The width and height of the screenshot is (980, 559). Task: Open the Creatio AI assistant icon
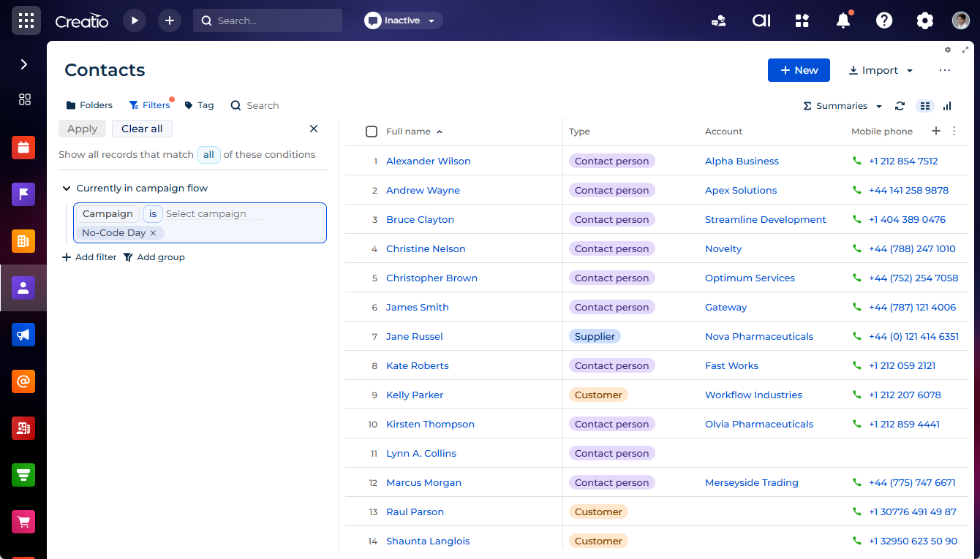(x=761, y=20)
